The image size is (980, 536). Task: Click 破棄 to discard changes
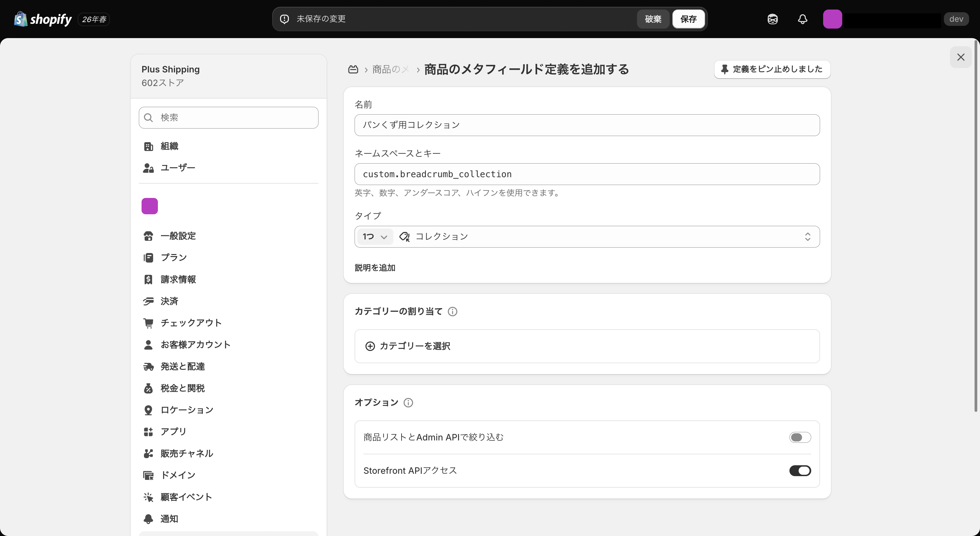653,19
